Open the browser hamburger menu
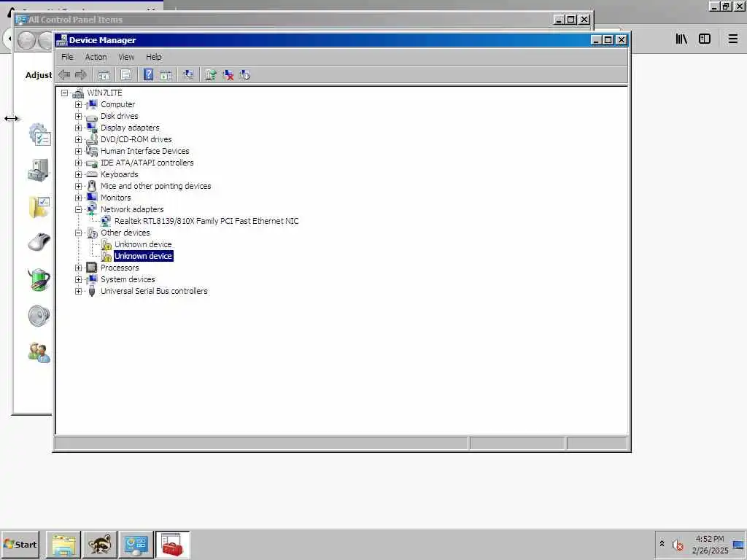This screenshot has width=747, height=560. pos(732,39)
